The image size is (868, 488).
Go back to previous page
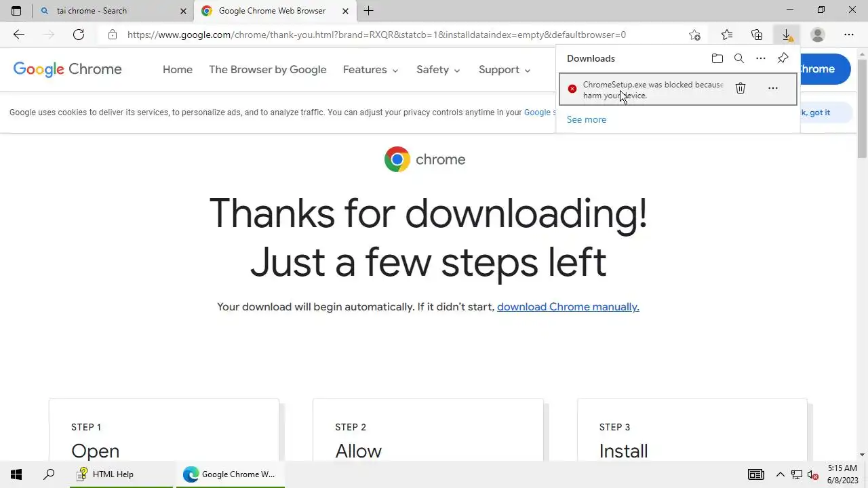pos(19,35)
